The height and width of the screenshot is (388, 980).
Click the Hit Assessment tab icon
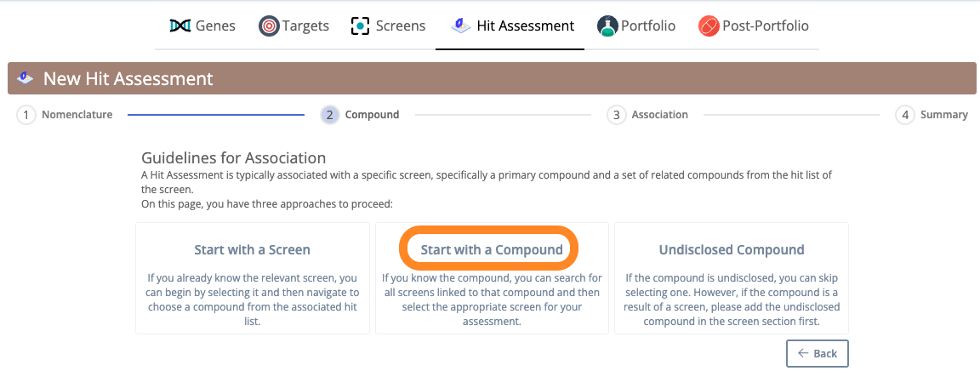[460, 26]
